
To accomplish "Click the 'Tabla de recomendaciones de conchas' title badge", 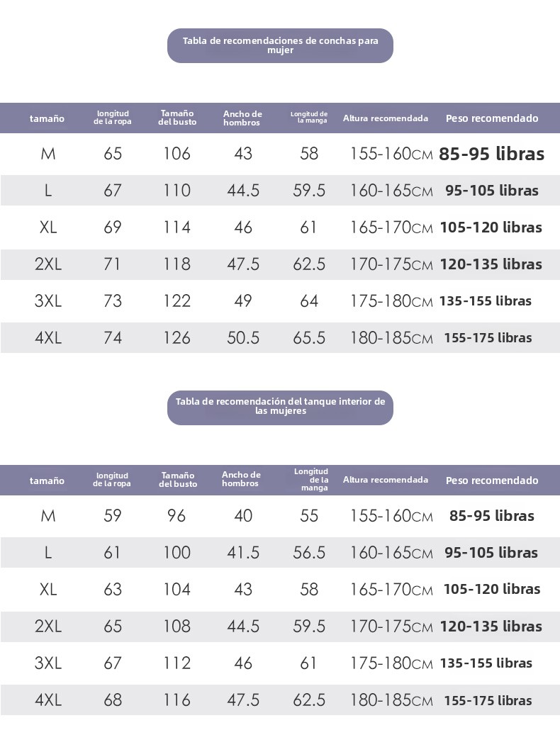I will tap(280, 45).
